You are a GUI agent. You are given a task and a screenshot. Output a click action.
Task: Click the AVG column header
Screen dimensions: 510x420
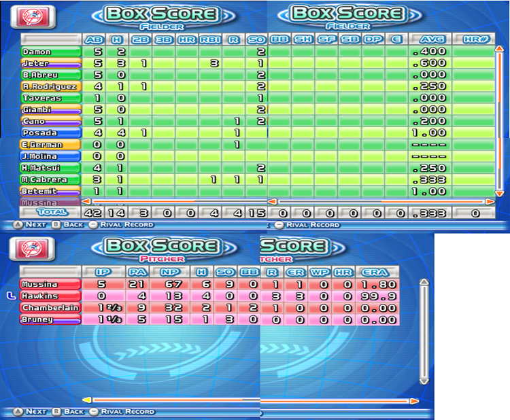pyautogui.click(x=430, y=39)
